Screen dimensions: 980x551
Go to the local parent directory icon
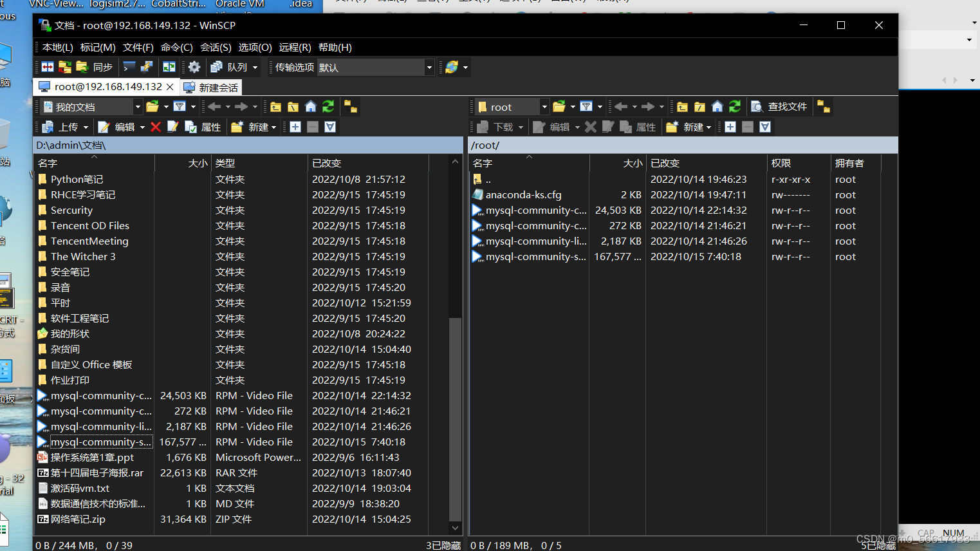[x=275, y=107]
